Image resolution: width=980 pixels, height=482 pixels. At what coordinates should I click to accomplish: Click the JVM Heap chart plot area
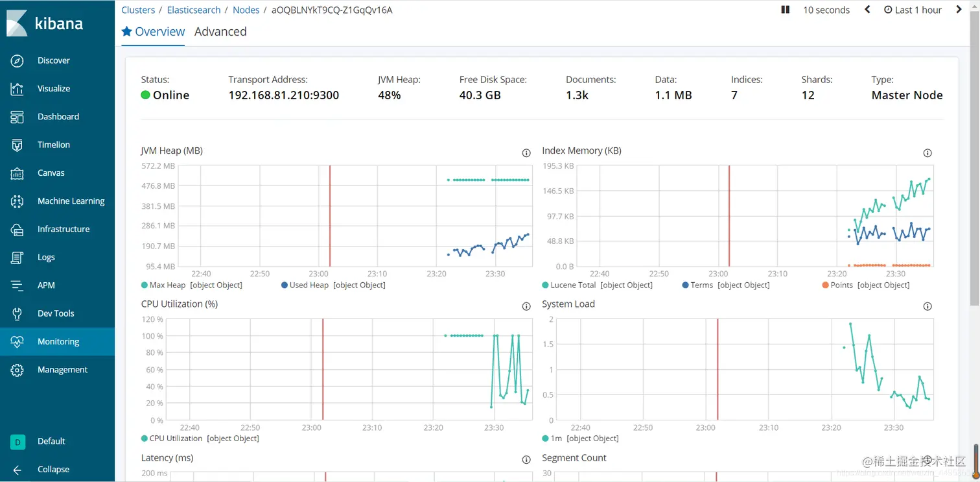(x=354, y=216)
